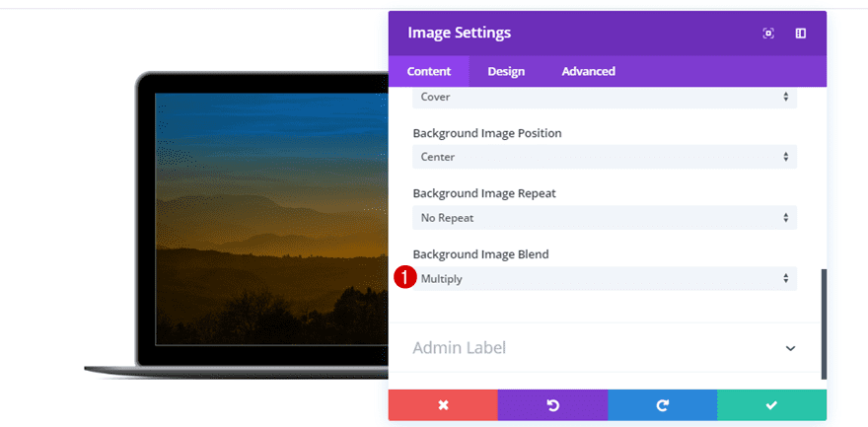Expand the Admin Label section chevron
Screen dimensions: 868x427
pos(790,348)
